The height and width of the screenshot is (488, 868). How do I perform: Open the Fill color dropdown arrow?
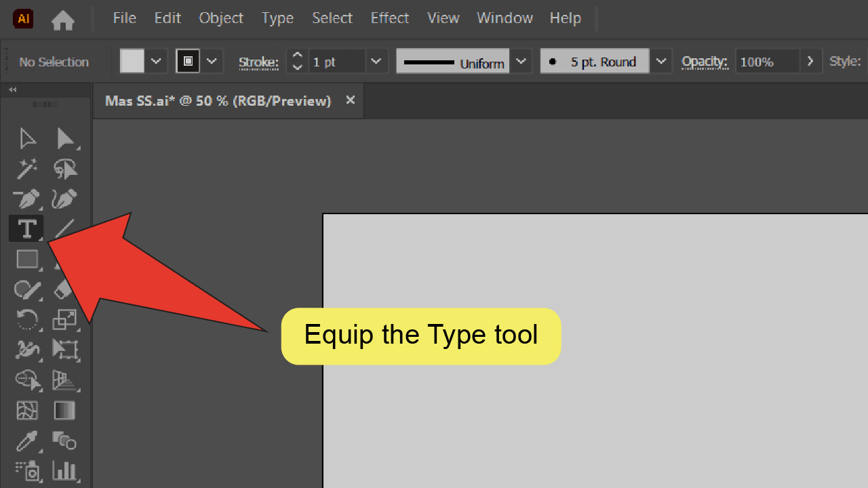coord(156,62)
